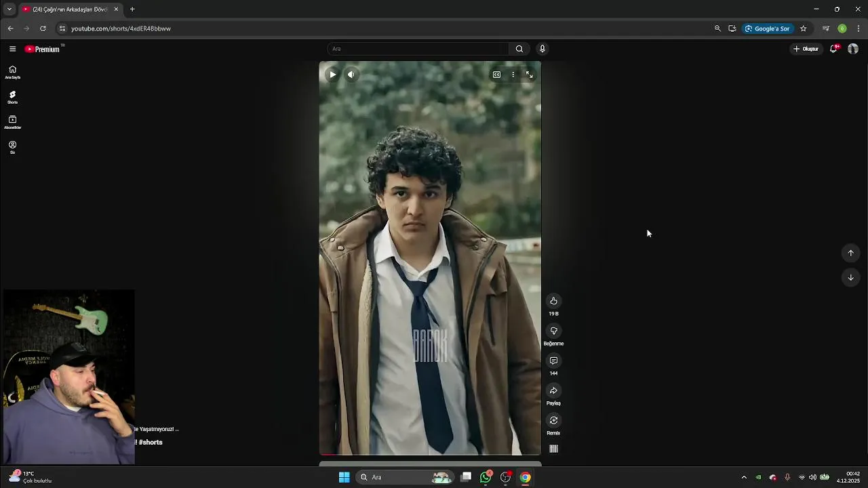The width and height of the screenshot is (868, 488).
Task: Focus the Chrome address bar URL
Action: pyautogui.click(x=121, y=28)
